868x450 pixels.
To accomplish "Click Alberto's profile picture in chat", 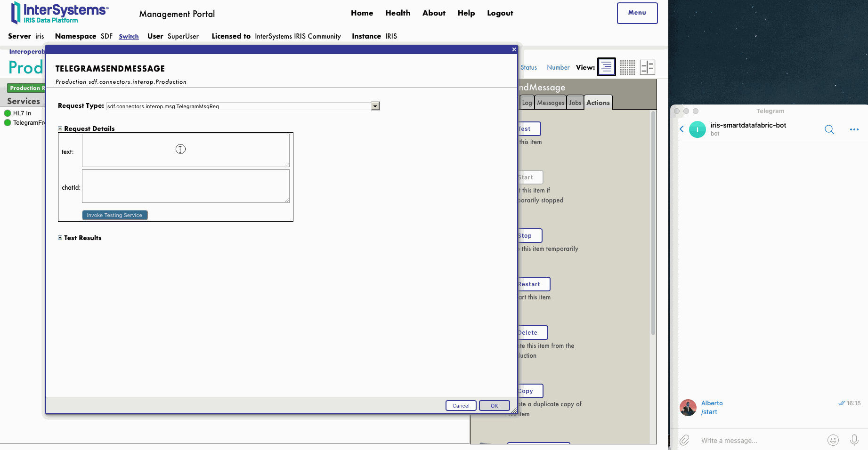I will (x=688, y=408).
